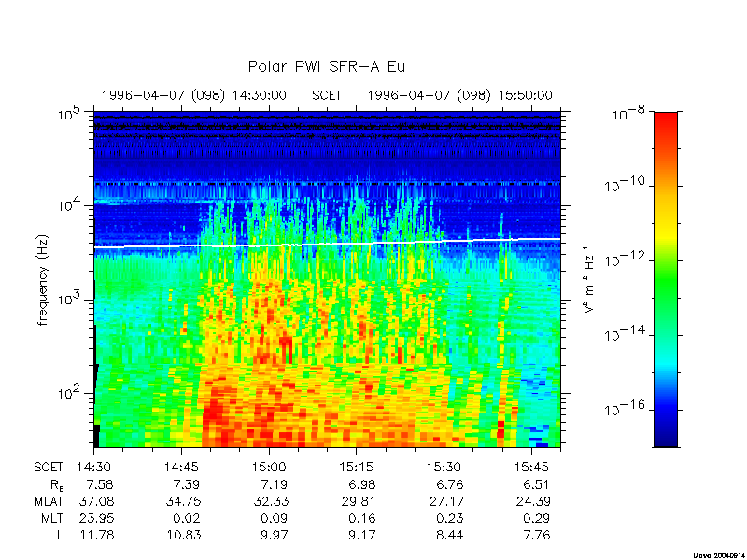The image size is (747, 560).
Task: Click the end timestamp '1996-04-07 (098) 15:50:00'
Action: click(x=459, y=95)
